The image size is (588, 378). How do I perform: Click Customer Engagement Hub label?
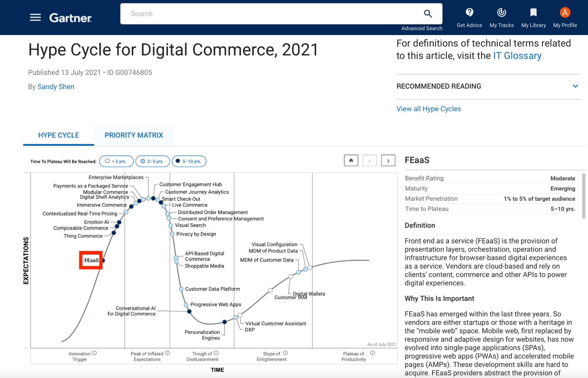[190, 185]
